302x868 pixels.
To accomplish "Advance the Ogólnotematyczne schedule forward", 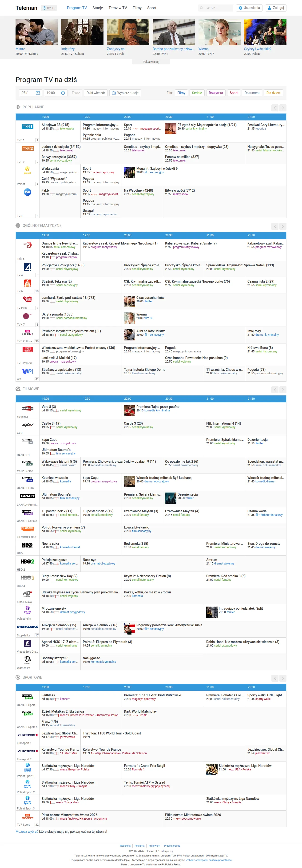I will (x=283, y=226).
